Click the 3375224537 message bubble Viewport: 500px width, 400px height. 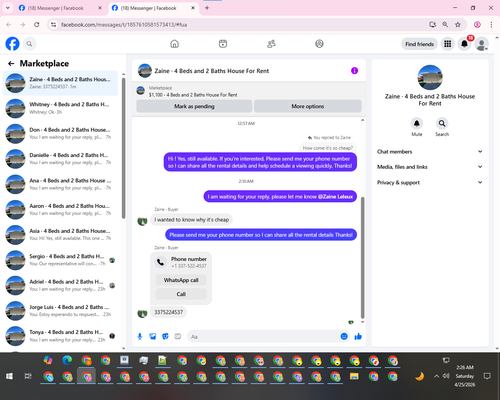click(168, 312)
